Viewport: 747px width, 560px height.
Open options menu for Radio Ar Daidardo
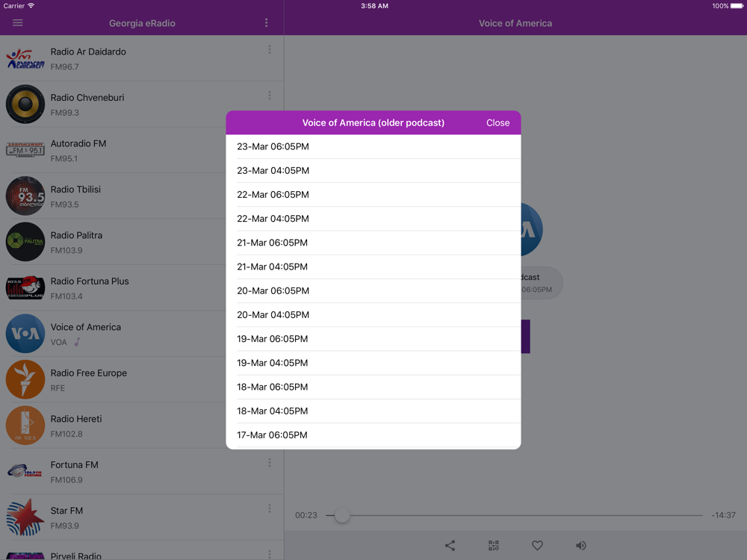click(x=269, y=49)
